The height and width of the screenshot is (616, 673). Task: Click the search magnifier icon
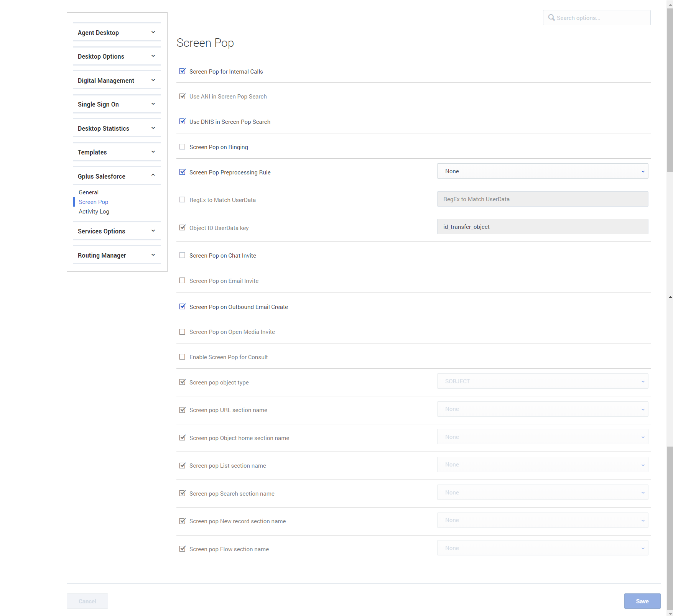551,18
